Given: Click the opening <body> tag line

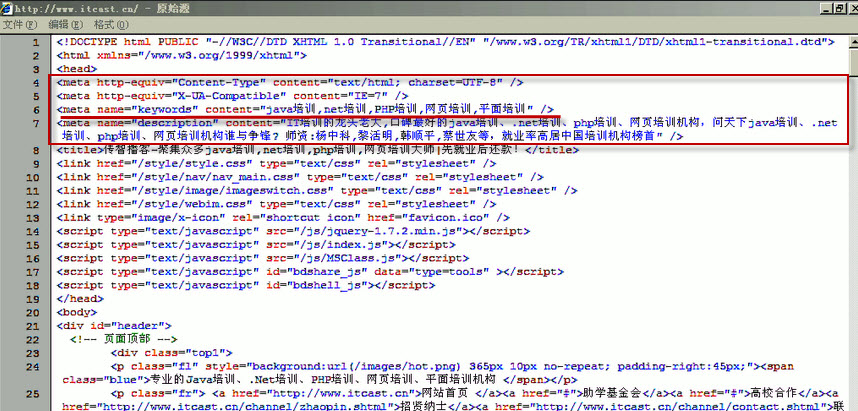Looking at the screenshot, I should 77,312.
